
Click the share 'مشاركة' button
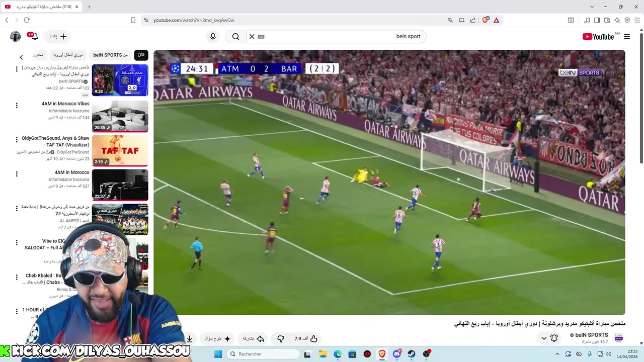pos(254,339)
